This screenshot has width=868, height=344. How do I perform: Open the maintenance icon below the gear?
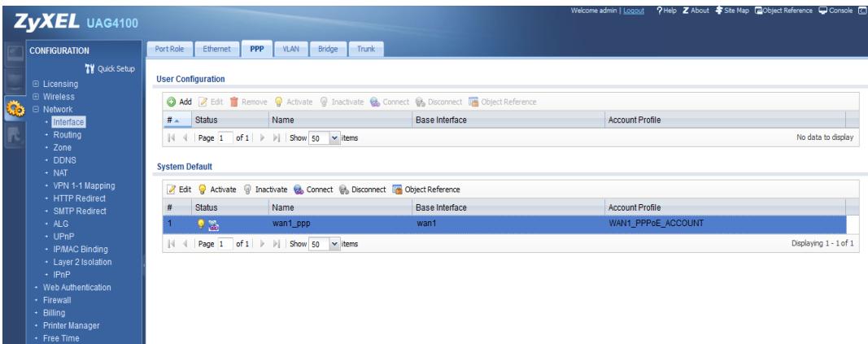(15, 137)
